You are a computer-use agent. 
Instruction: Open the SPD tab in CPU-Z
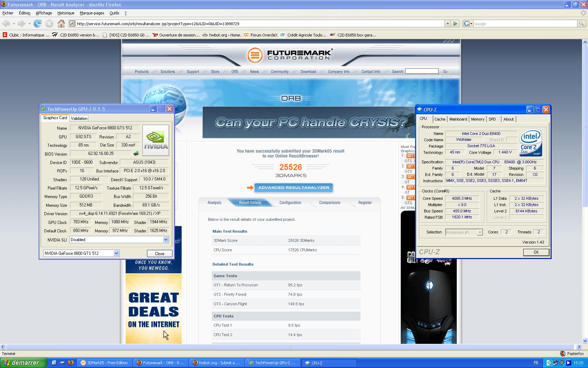click(x=492, y=119)
